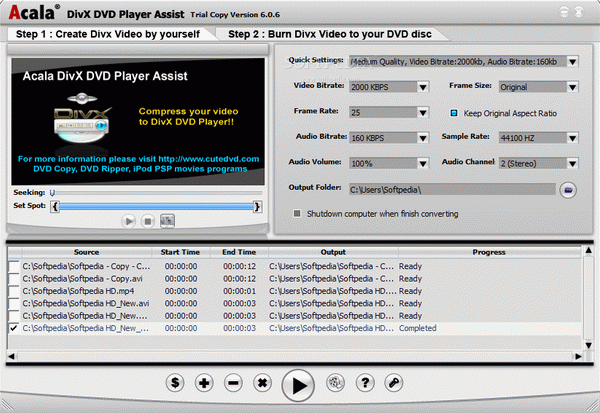
Task: Open the Quick Settings dropdown
Action: 572,62
